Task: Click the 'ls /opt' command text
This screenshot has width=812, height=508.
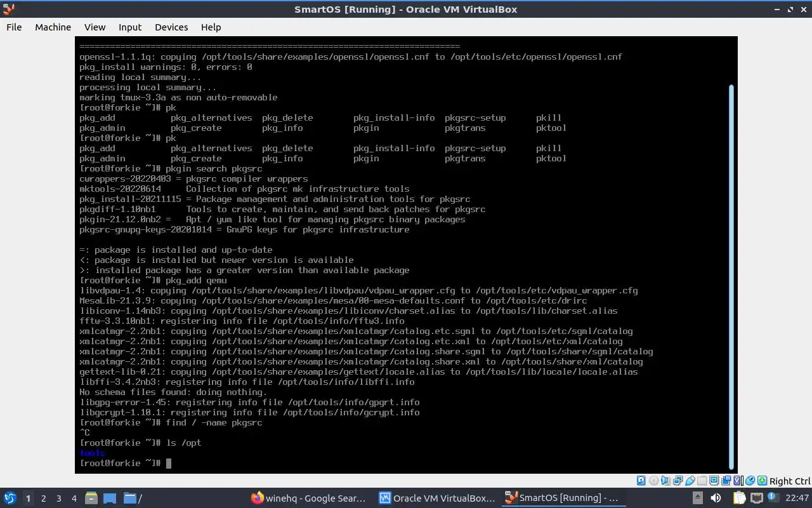Action: tap(183, 443)
